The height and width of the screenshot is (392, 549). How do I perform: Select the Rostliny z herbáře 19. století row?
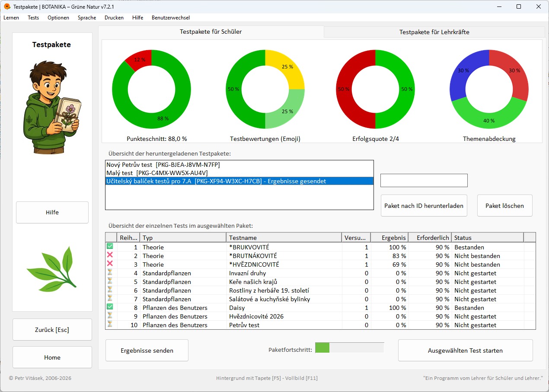tap(320, 290)
